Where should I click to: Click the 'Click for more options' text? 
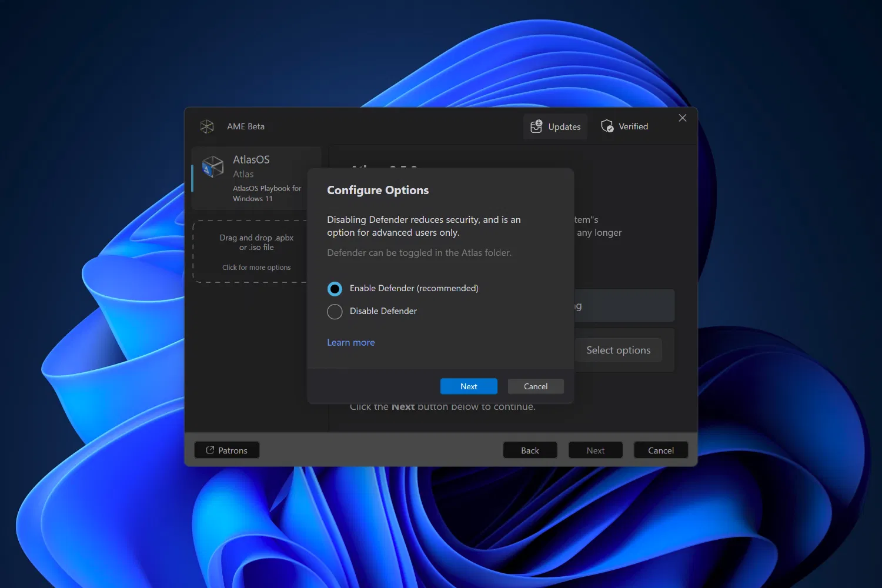pos(256,268)
